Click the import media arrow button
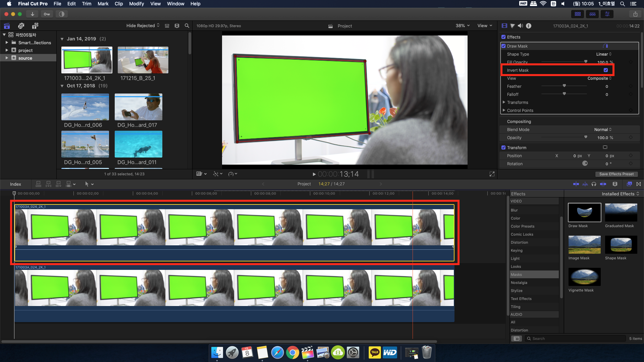 point(32,14)
